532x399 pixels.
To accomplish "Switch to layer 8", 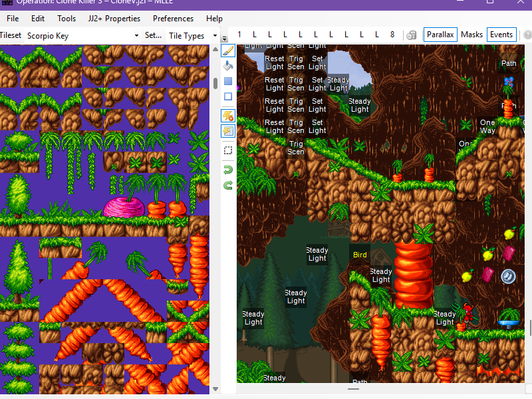I will click(x=392, y=35).
